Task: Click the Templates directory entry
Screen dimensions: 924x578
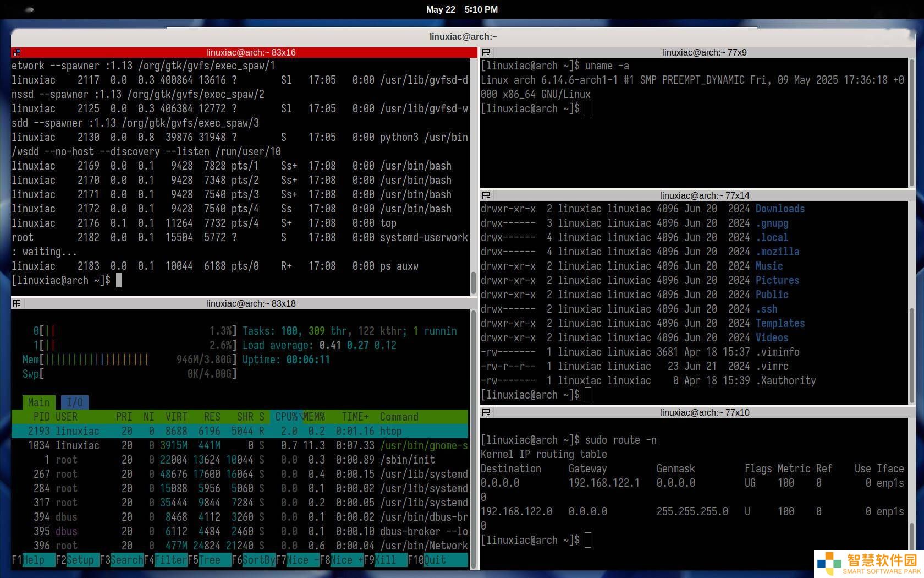Action: (x=780, y=323)
